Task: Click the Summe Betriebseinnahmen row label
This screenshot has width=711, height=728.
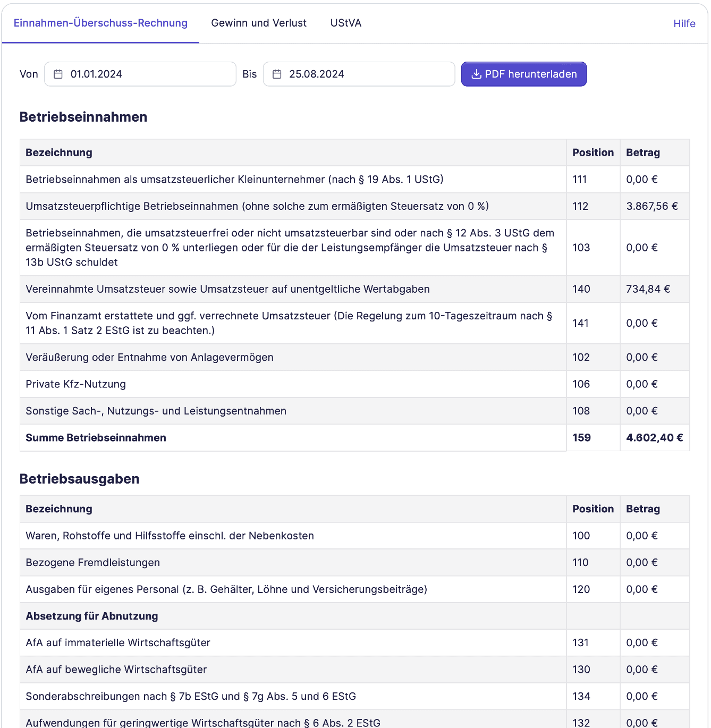Action: (96, 438)
